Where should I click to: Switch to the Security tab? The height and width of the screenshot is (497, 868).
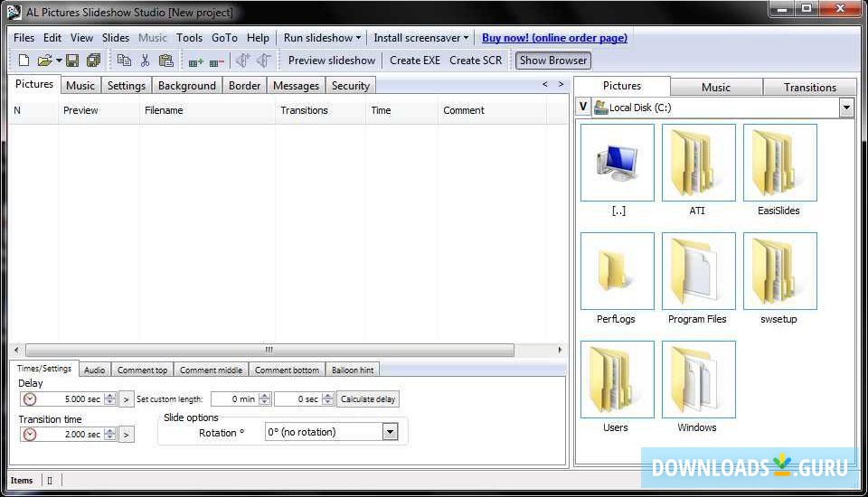(351, 86)
